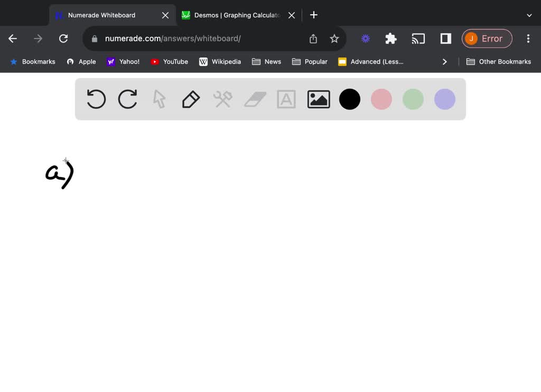Select the pen drawing tool
This screenshot has width=541, height=392.
[x=191, y=99]
